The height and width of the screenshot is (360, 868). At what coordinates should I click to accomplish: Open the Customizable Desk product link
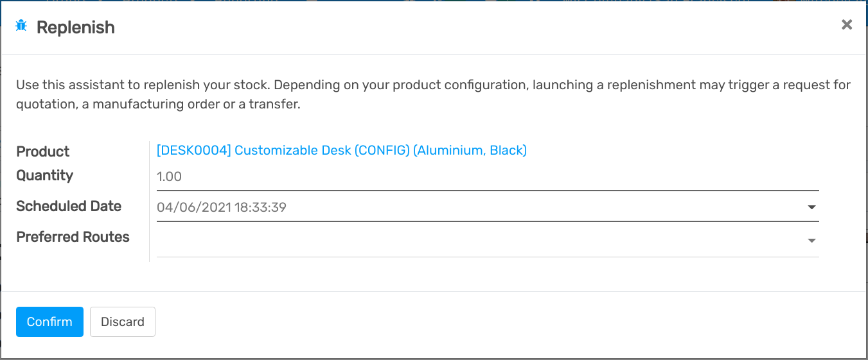[x=341, y=150]
